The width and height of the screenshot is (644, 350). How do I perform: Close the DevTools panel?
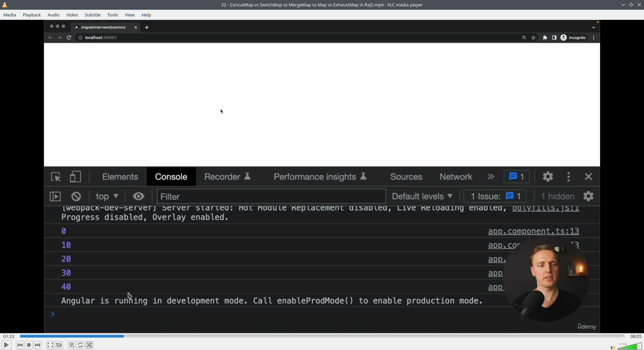coord(588,177)
